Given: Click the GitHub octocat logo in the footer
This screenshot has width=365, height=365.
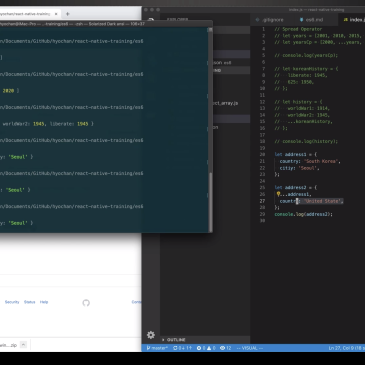Looking at the screenshot, I should (86, 303).
